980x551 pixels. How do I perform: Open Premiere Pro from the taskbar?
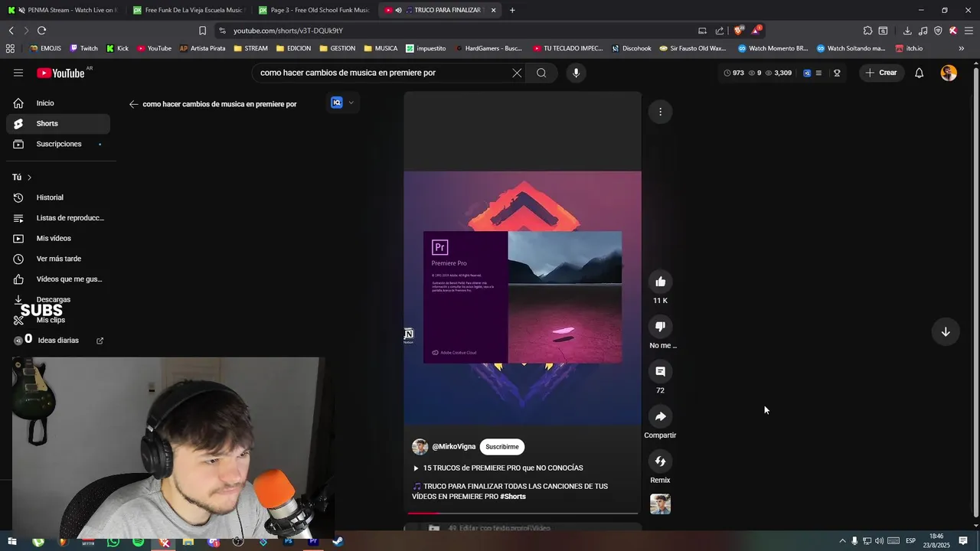pos(313,542)
